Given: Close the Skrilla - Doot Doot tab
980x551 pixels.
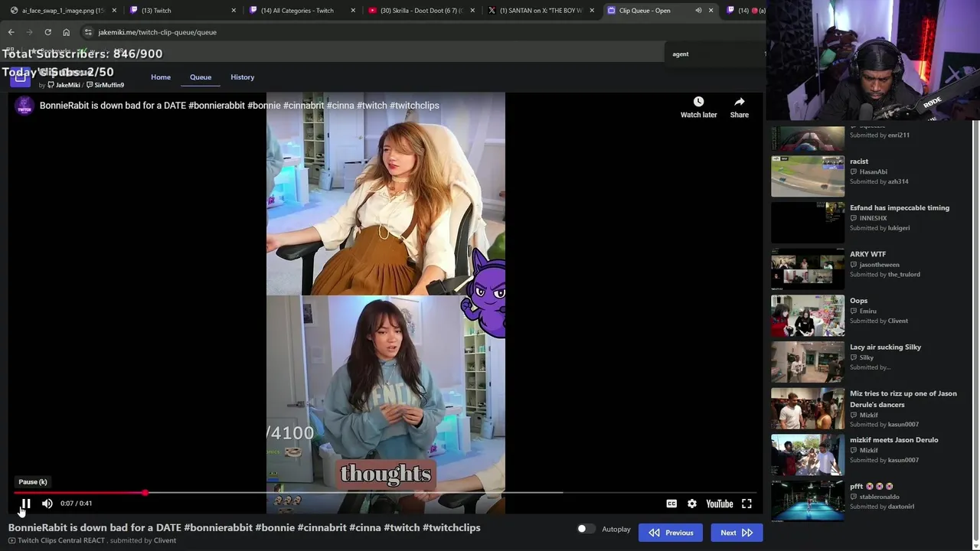Looking at the screenshot, I should tap(472, 11).
